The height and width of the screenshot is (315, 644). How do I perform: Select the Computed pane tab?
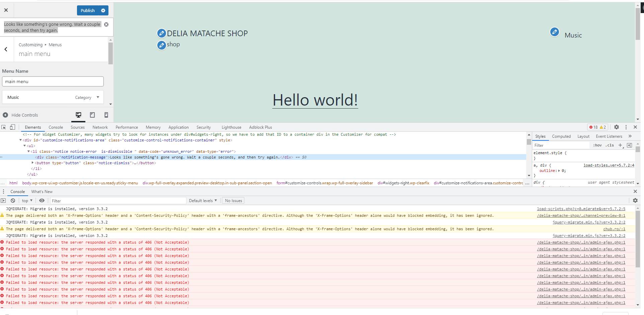tap(561, 136)
